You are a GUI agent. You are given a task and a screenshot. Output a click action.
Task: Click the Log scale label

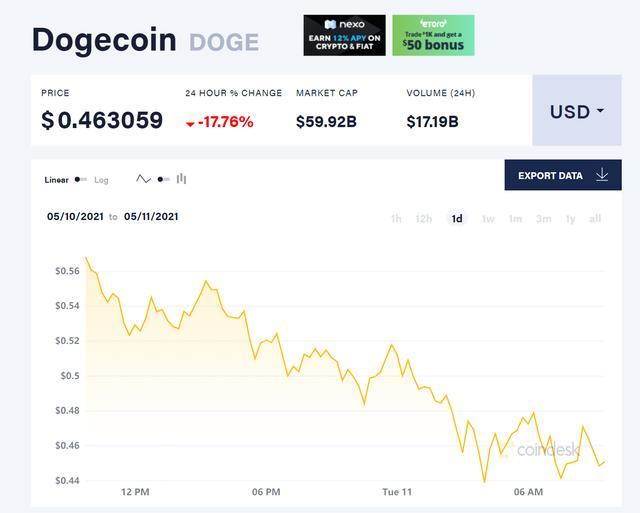point(101,180)
